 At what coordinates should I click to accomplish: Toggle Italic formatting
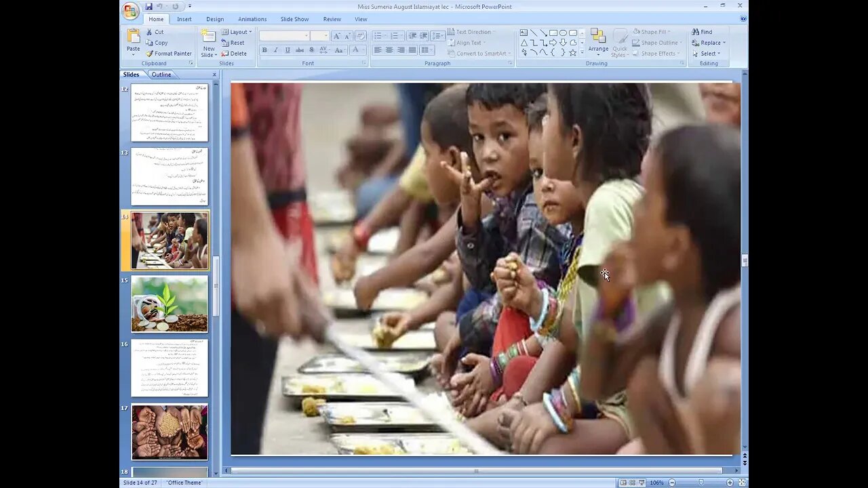[276, 50]
